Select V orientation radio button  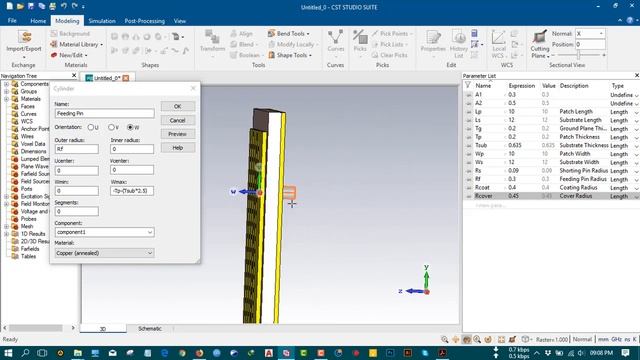click(111, 127)
